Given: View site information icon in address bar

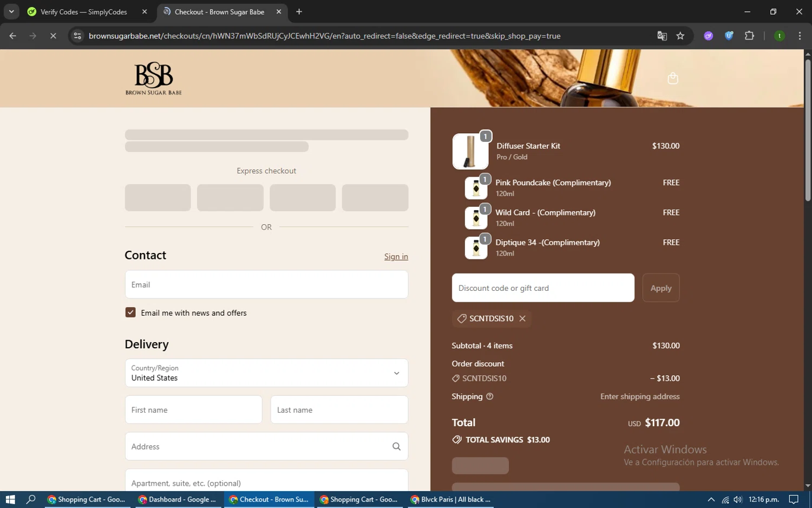Looking at the screenshot, I should click(x=77, y=36).
